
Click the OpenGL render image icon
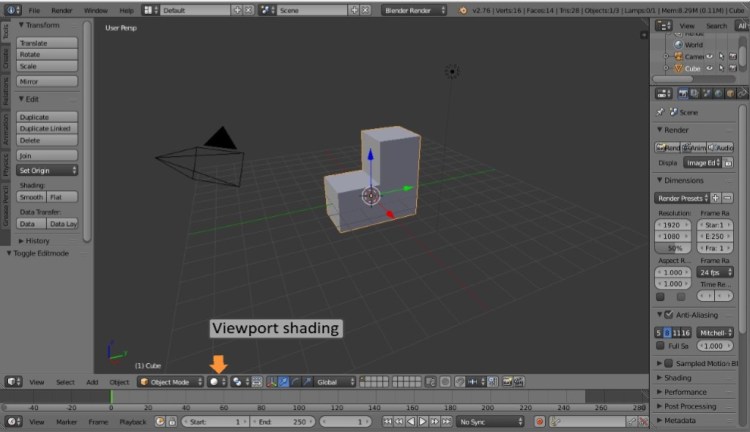point(507,382)
